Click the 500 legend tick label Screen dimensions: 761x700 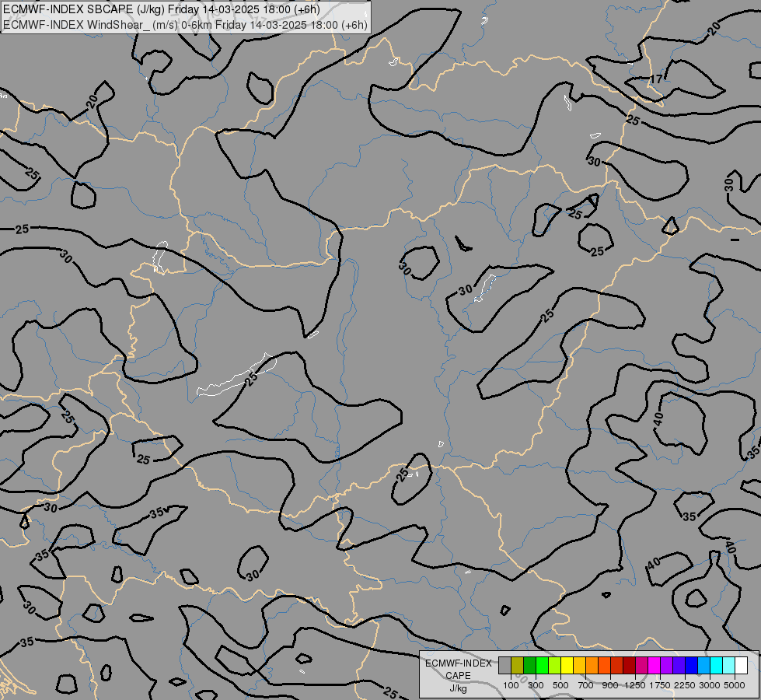[x=560, y=685]
